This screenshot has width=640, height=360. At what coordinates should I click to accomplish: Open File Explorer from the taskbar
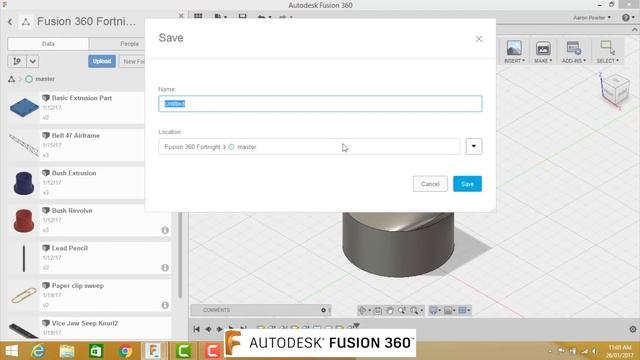click(67, 351)
